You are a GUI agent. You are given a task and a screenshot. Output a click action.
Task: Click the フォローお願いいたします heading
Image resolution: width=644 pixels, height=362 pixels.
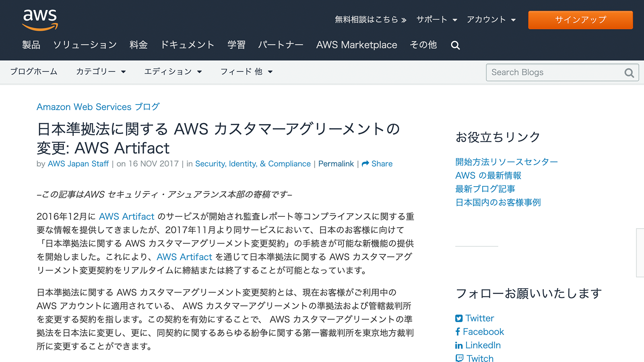(529, 294)
